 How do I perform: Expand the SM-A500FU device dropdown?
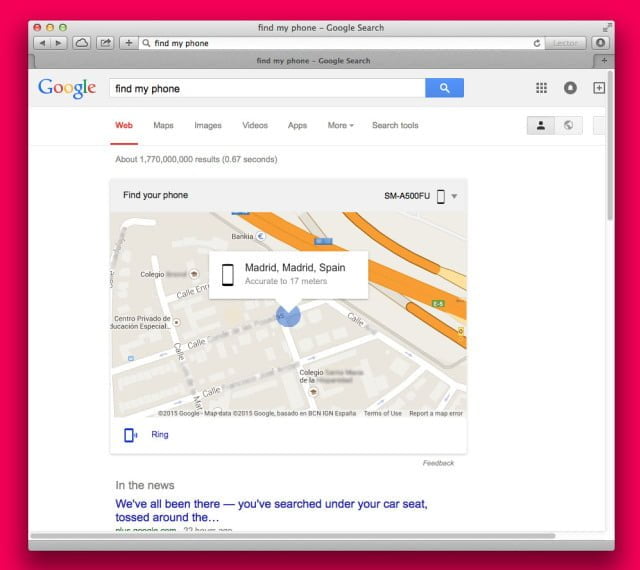pos(454,196)
